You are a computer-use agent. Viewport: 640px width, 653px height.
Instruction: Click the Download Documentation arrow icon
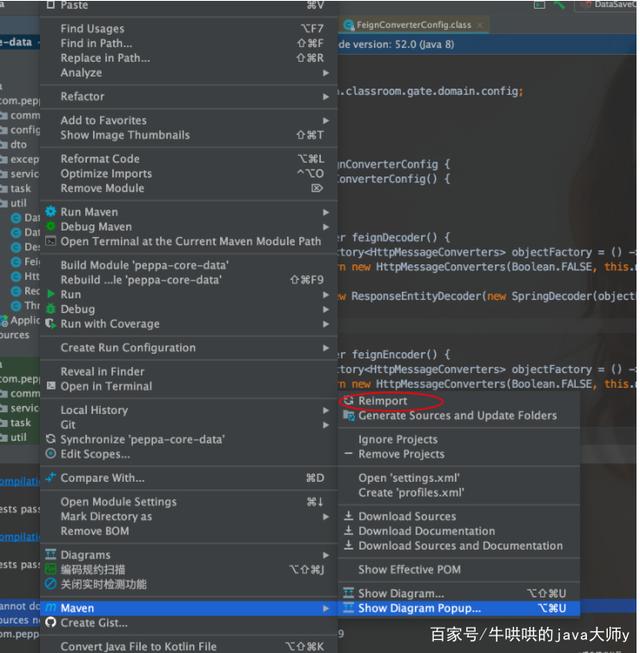tap(349, 531)
